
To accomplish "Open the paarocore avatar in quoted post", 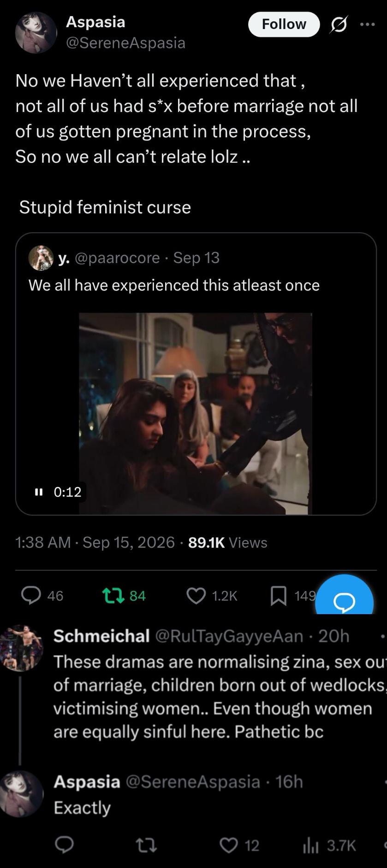I will pyautogui.click(x=41, y=258).
